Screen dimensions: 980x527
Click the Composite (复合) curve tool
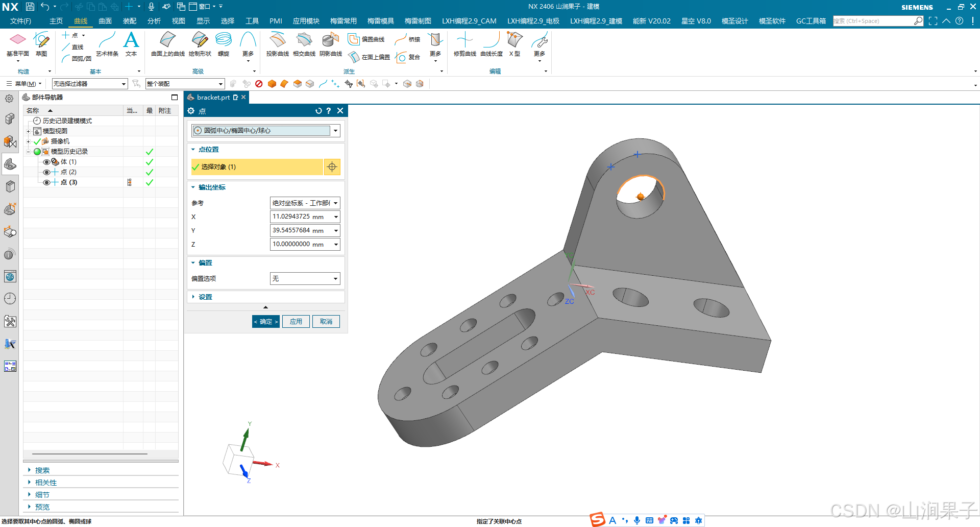coord(408,57)
